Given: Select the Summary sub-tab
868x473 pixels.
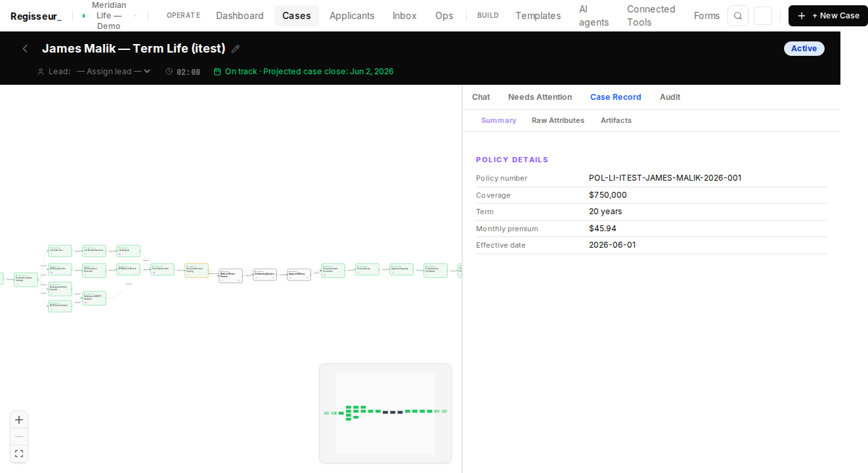Looking at the screenshot, I should [498, 121].
